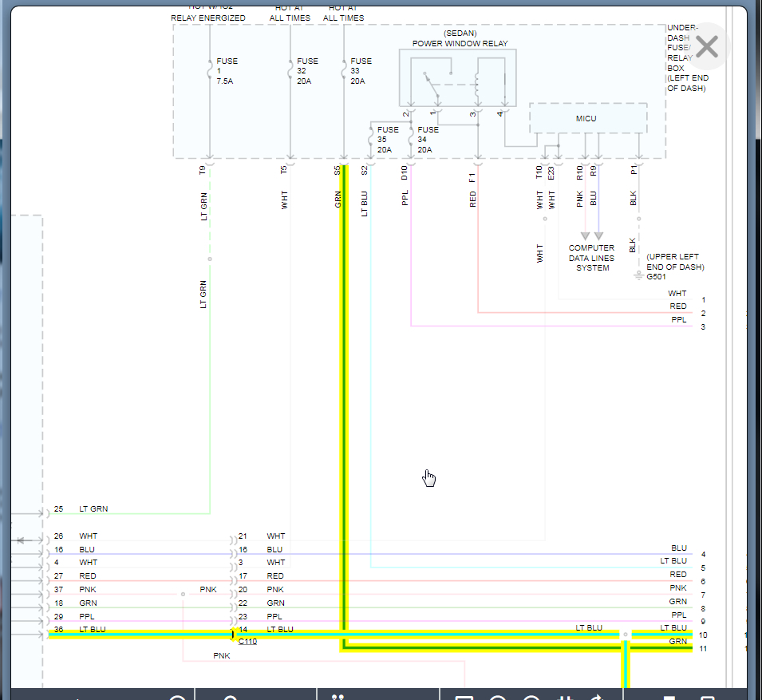Open the COMPUTER DATA LINES SYSTEM reference

click(591, 258)
